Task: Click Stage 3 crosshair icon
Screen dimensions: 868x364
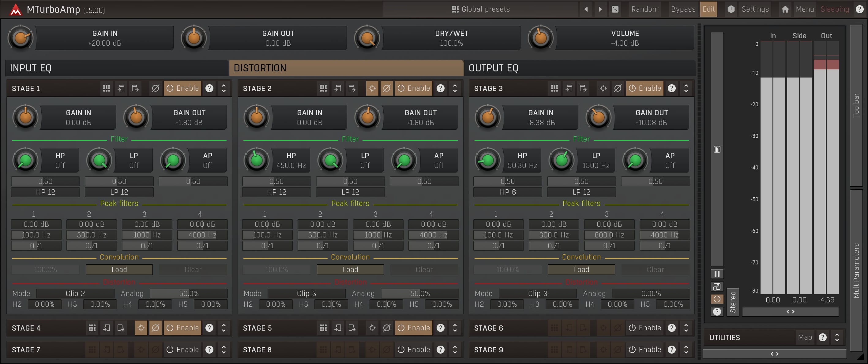Action: [603, 88]
